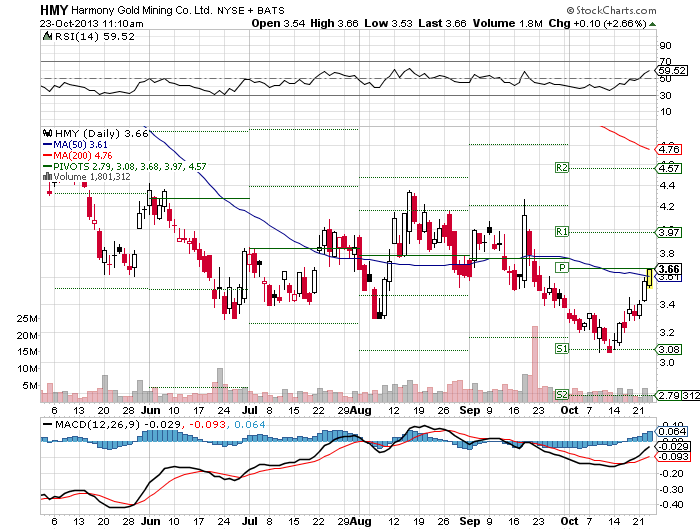Screen dimensions: 700x530
Task: Click the red -0.093 signal tag on the MACD right axis
Action: pos(671,456)
